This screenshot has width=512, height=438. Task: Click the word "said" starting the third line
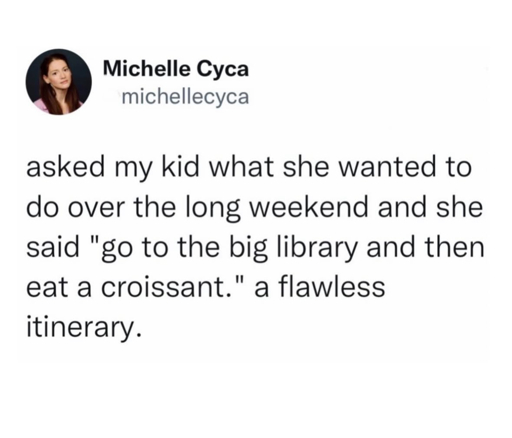click(x=52, y=248)
